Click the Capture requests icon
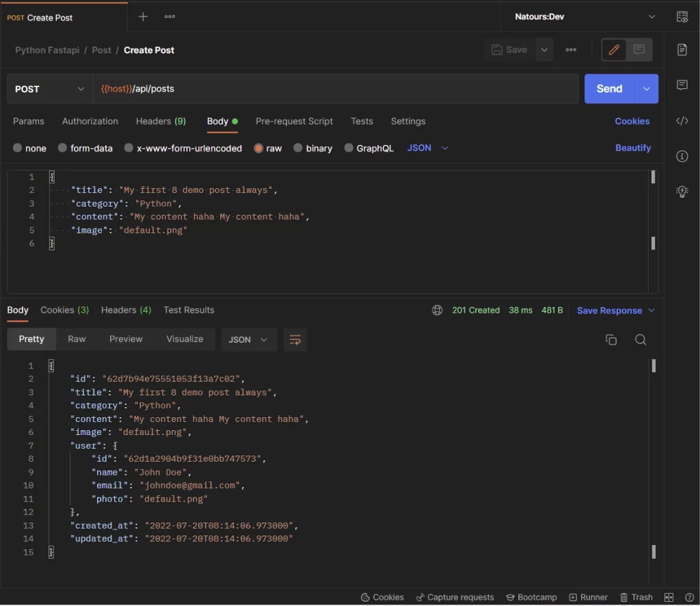 click(x=455, y=596)
